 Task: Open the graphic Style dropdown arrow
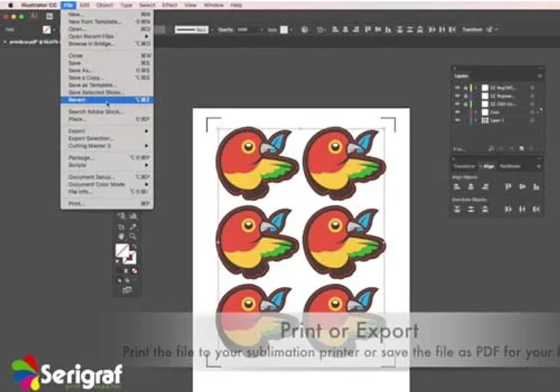coord(291,29)
